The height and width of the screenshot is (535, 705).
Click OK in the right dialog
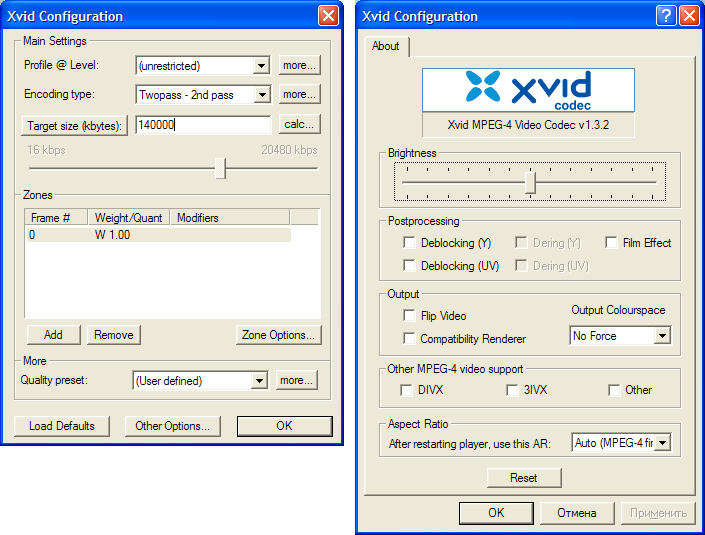point(496,513)
